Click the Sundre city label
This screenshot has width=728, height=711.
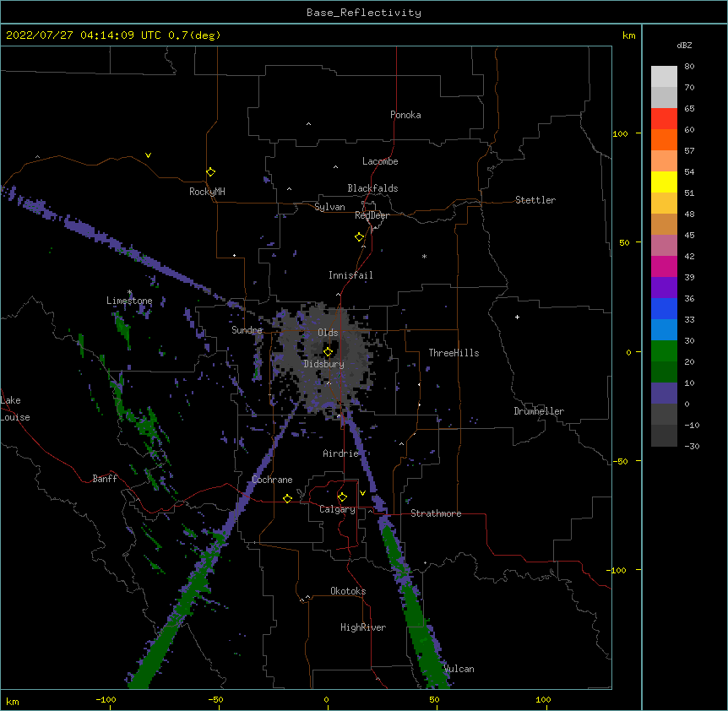(247, 330)
